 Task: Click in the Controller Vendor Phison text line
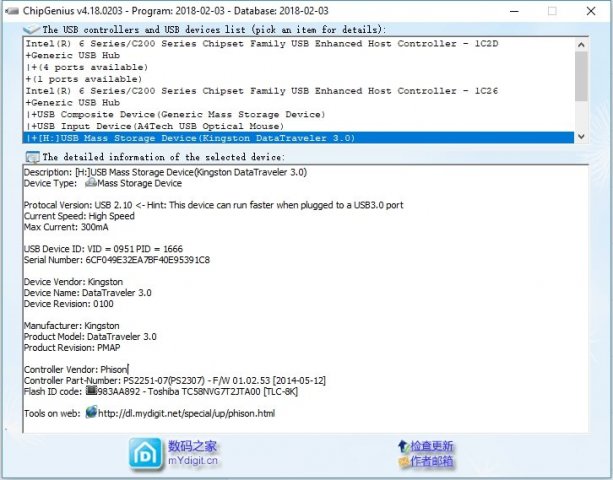(x=76, y=369)
